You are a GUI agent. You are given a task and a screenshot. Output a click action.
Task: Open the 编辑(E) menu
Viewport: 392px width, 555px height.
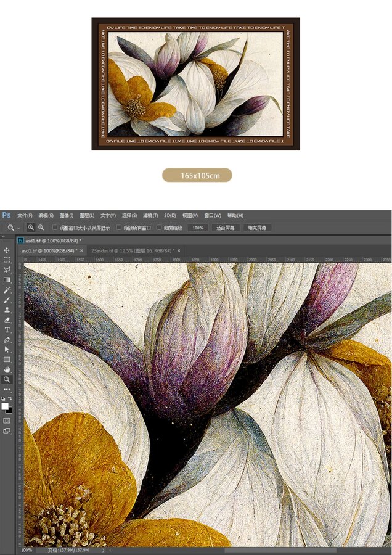click(x=46, y=215)
